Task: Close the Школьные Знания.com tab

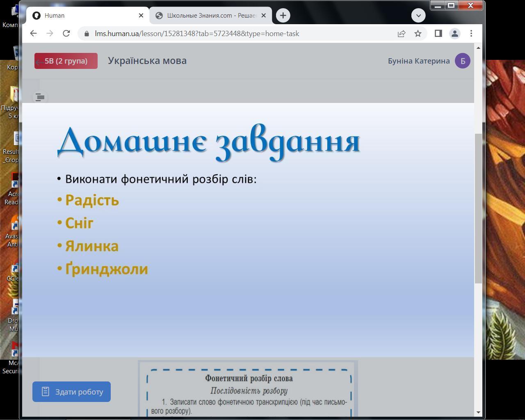Action: click(264, 16)
